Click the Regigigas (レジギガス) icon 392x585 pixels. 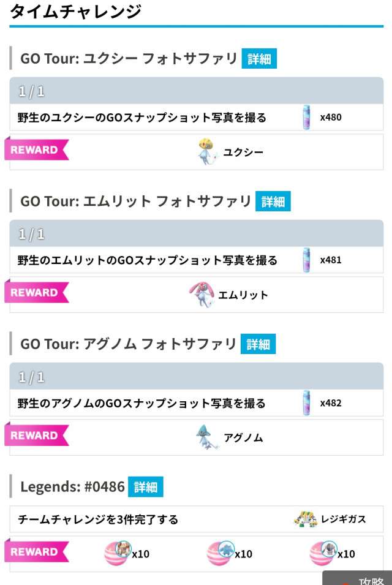[305, 519]
